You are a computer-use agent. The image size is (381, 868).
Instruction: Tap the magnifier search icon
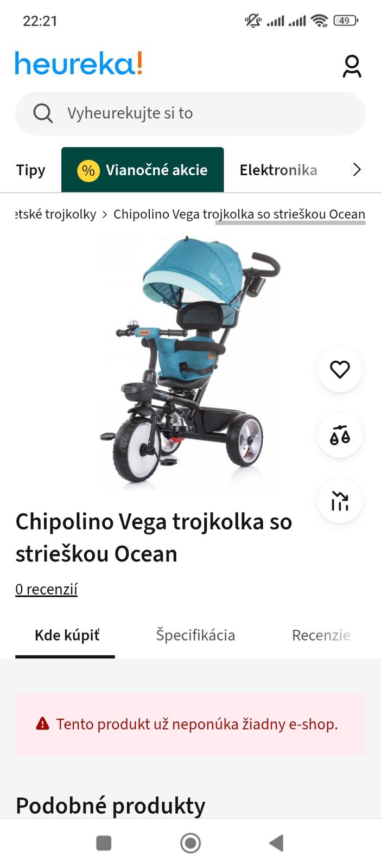point(43,113)
